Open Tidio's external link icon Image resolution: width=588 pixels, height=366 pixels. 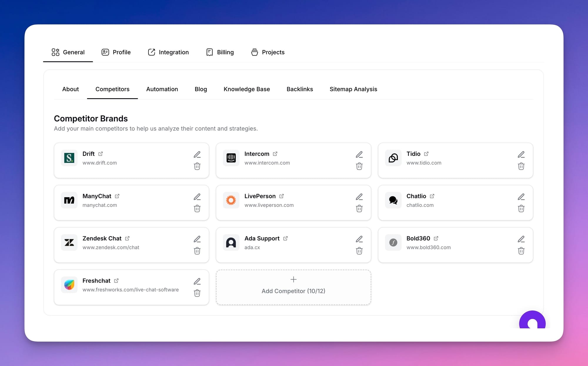point(426,154)
